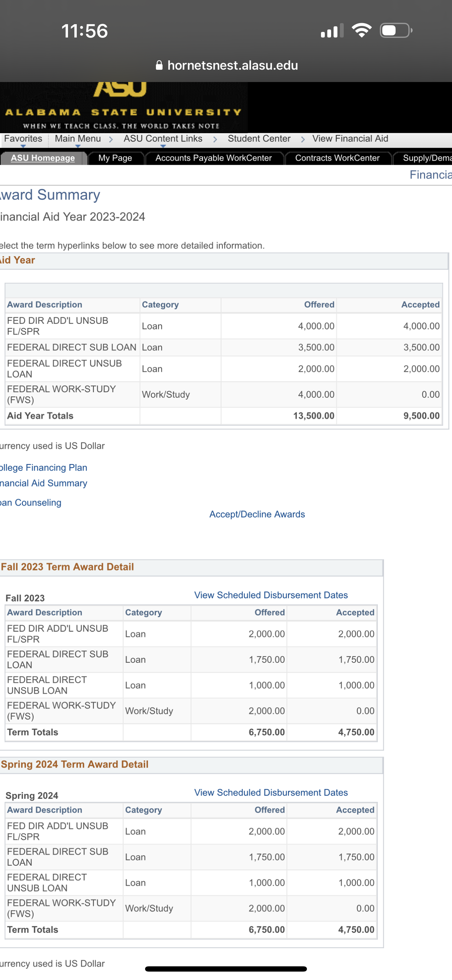Open the Loan Counseling link

coord(30,502)
